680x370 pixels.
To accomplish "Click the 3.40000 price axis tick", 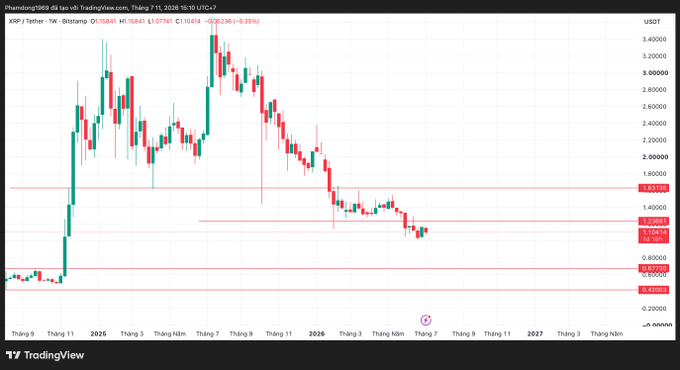I will coord(654,39).
